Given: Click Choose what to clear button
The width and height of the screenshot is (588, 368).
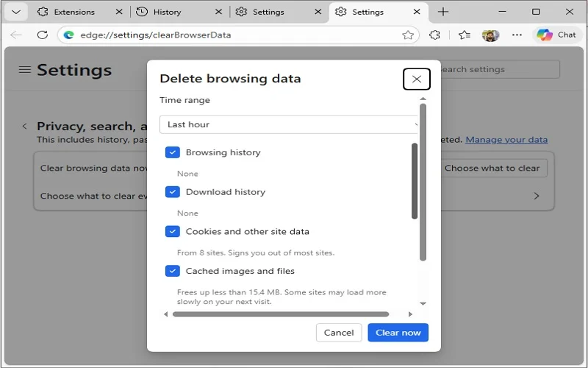Looking at the screenshot, I should pyautogui.click(x=494, y=168).
